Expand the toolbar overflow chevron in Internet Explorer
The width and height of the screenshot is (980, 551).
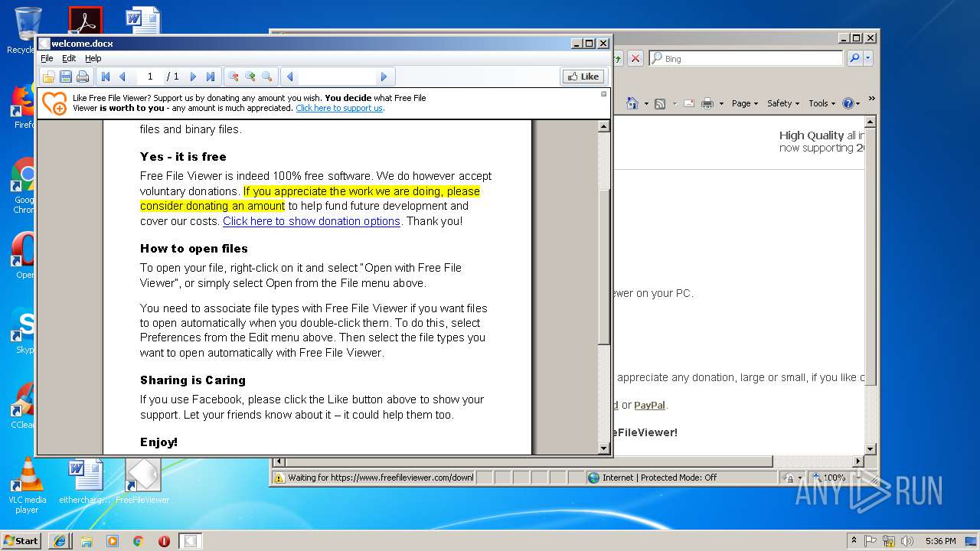coord(871,99)
